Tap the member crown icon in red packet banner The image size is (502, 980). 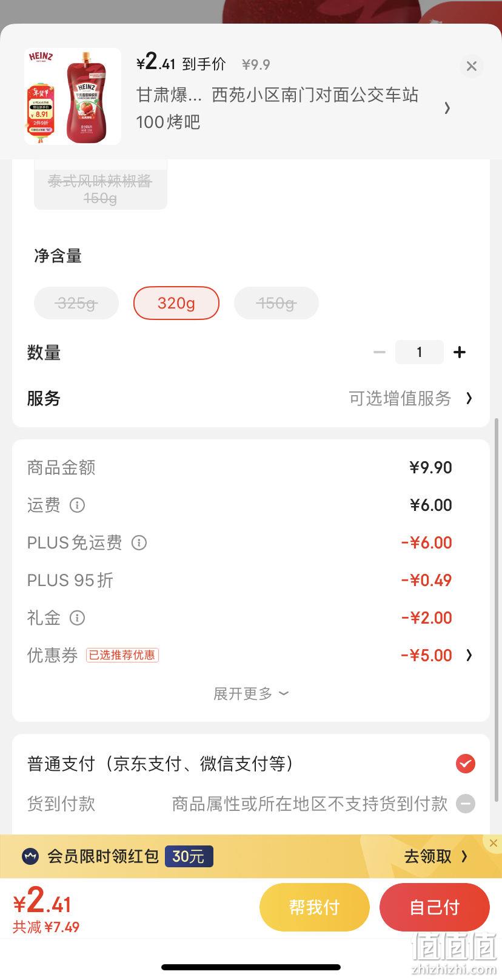click(30, 856)
